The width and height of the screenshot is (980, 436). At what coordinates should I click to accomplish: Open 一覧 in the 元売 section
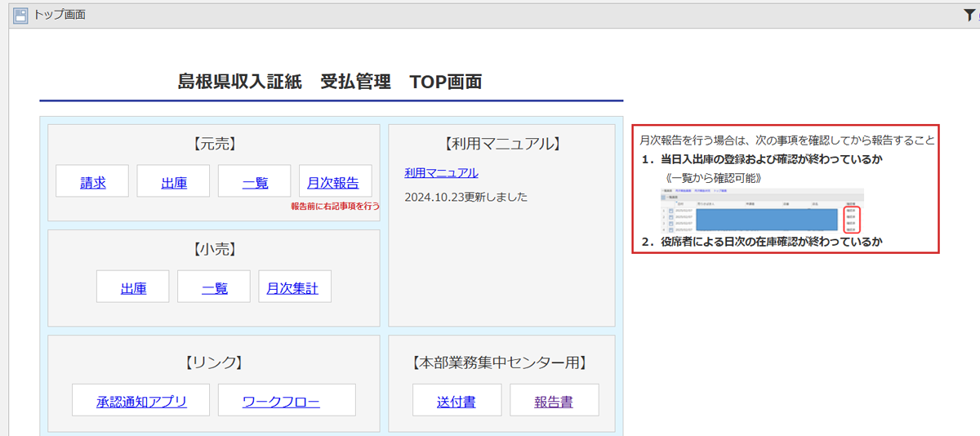pos(255,181)
